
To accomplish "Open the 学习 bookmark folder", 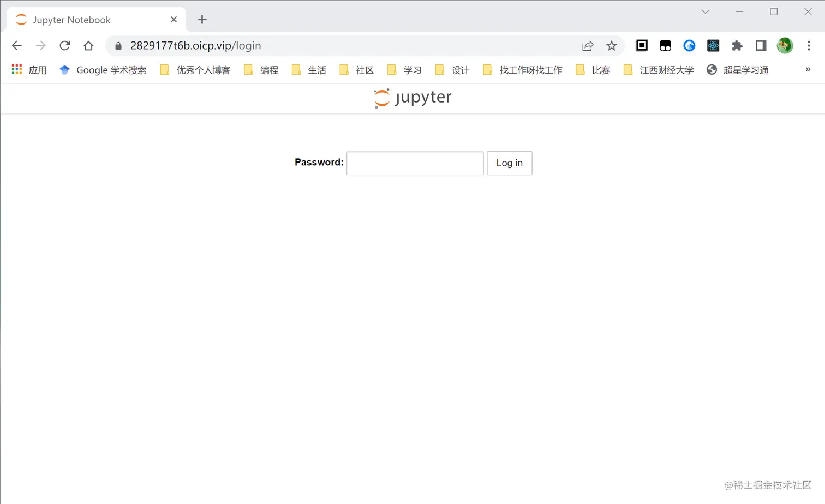I will tap(404, 70).
